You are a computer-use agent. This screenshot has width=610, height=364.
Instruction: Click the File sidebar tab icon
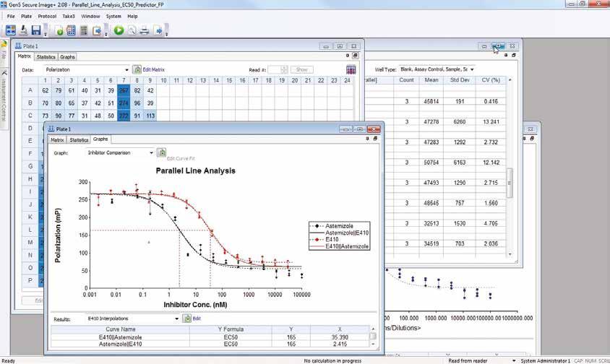point(4,44)
